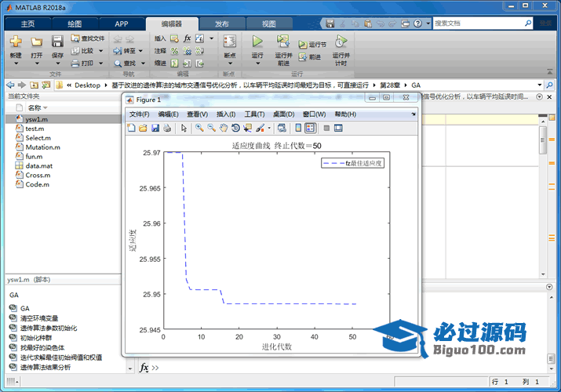The height and width of the screenshot is (392, 561).
Task: Open the 工具(T) menu in Figure window
Action: [x=253, y=114]
